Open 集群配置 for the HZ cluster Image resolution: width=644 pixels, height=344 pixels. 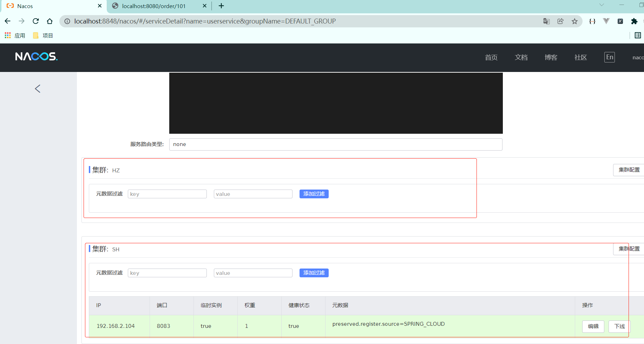629,170
